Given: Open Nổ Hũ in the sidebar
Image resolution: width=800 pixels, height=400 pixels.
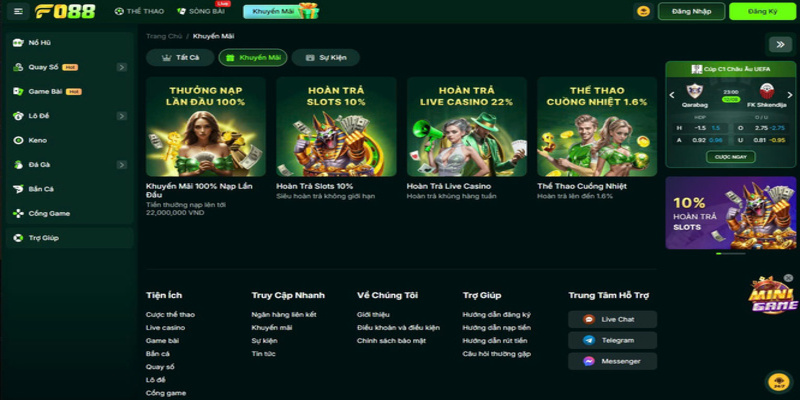Looking at the screenshot, I should tap(69, 43).
